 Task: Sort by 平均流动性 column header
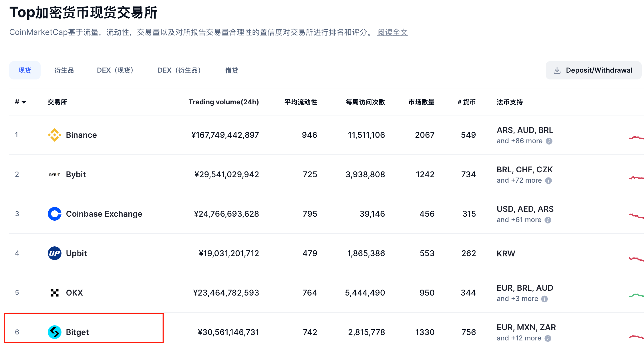[x=301, y=102]
